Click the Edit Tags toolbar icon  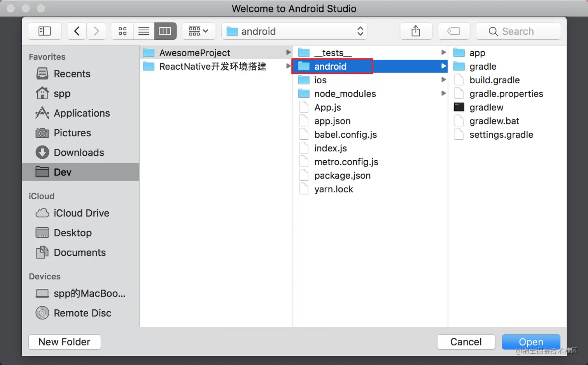point(454,31)
